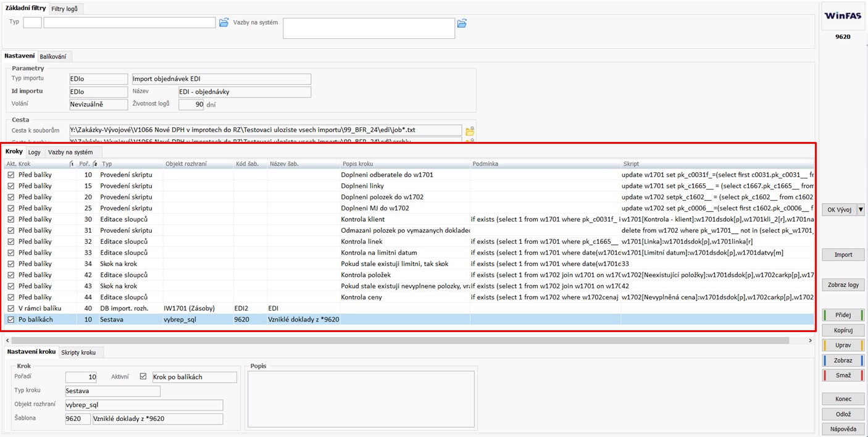This screenshot has height=437, width=868.
Task: Browse folder for Cesta k souborům path
Action: click(x=470, y=131)
